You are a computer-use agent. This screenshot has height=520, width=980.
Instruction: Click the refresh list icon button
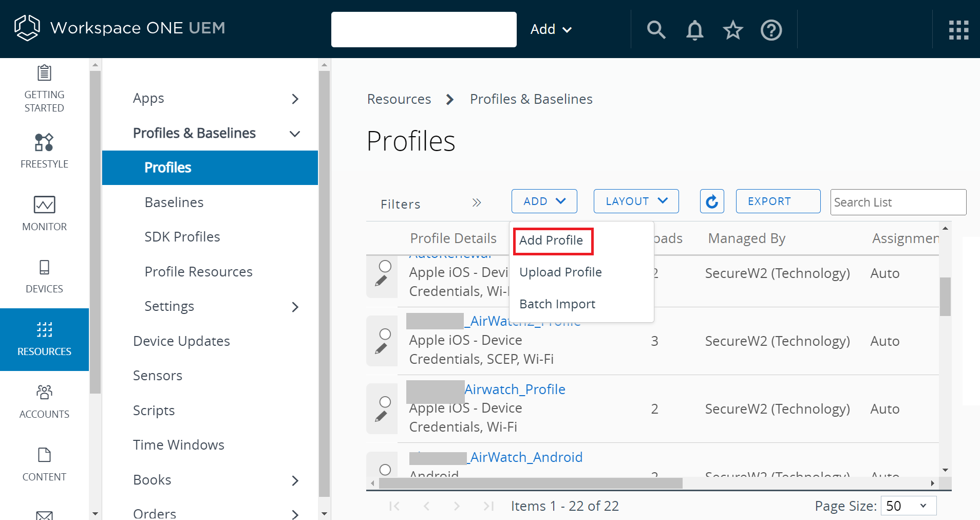(712, 201)
